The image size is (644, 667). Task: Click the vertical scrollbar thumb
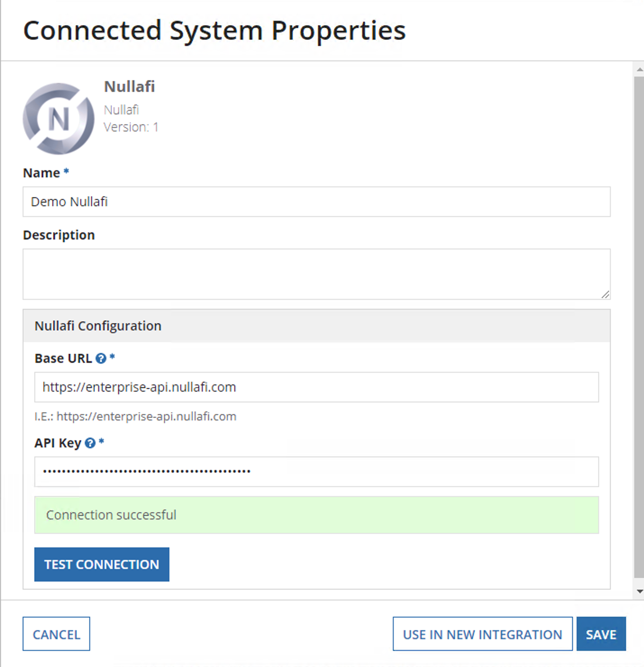click(639, 327)
